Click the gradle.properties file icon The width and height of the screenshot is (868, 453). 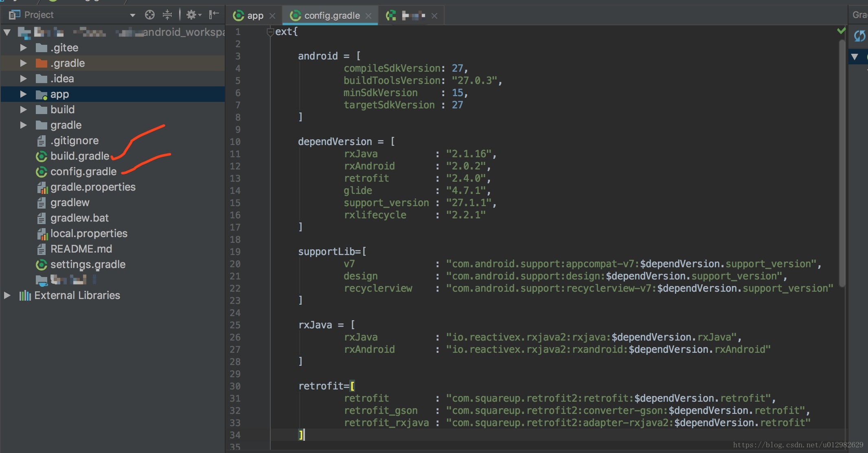42,187
